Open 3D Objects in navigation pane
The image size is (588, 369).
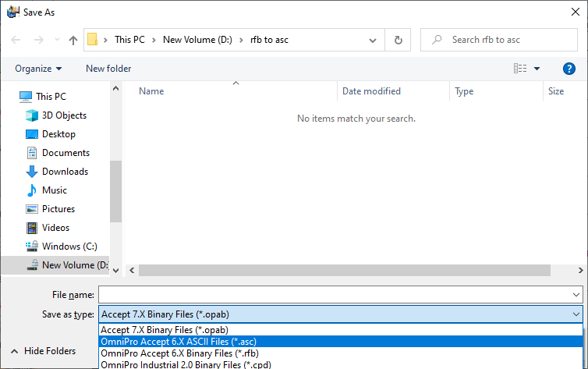[64, 115]
